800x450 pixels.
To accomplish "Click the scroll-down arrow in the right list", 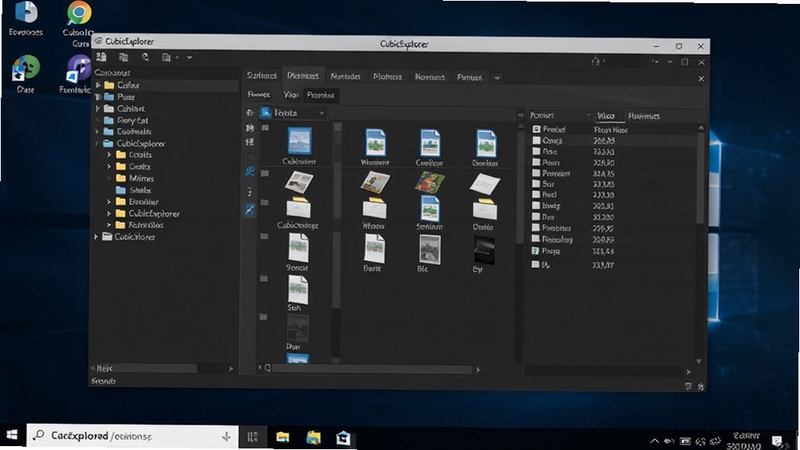I will [x=699, y=361].
